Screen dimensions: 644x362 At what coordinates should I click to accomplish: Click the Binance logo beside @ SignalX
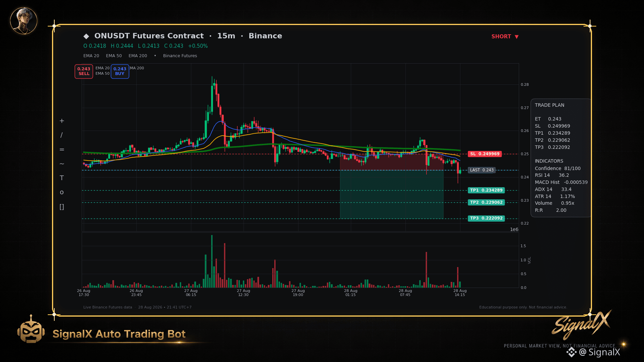click(572, 352)
